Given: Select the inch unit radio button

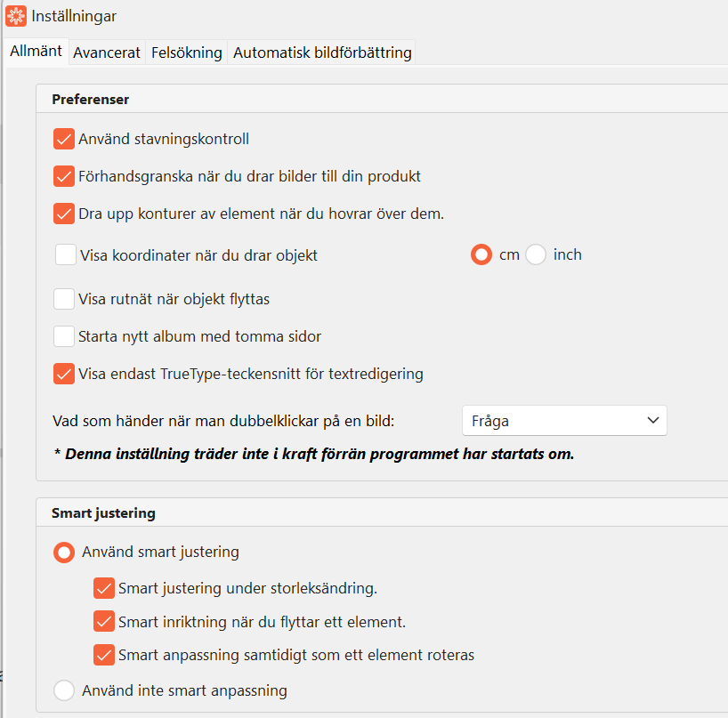Looking at the screenshot, I should [535, 254].
